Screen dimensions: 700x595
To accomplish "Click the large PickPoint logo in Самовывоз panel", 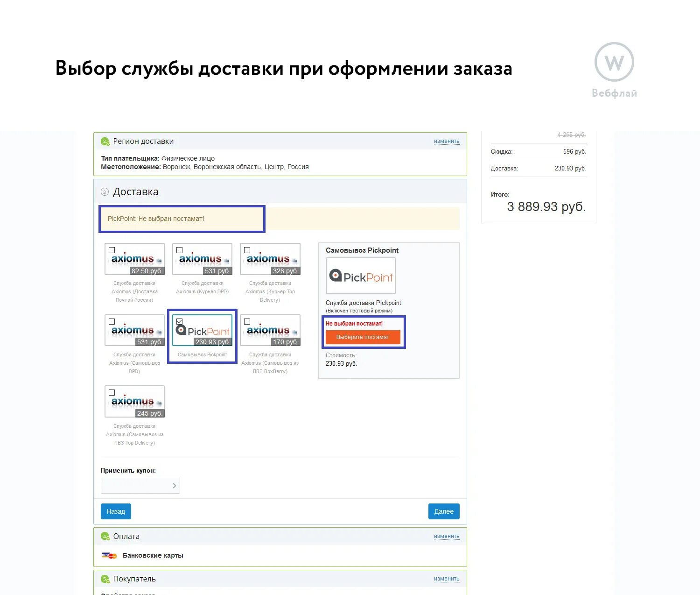I will (361, 276).
